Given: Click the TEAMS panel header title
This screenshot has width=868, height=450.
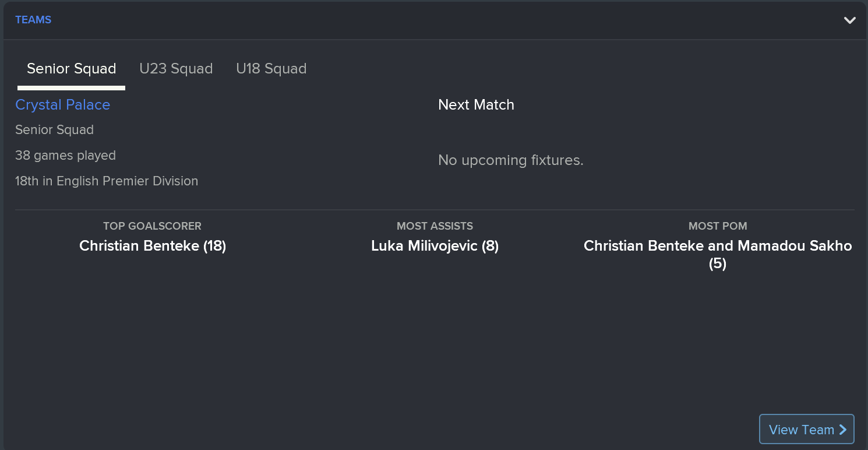Looking at the screenshot, I should point(33,20).
